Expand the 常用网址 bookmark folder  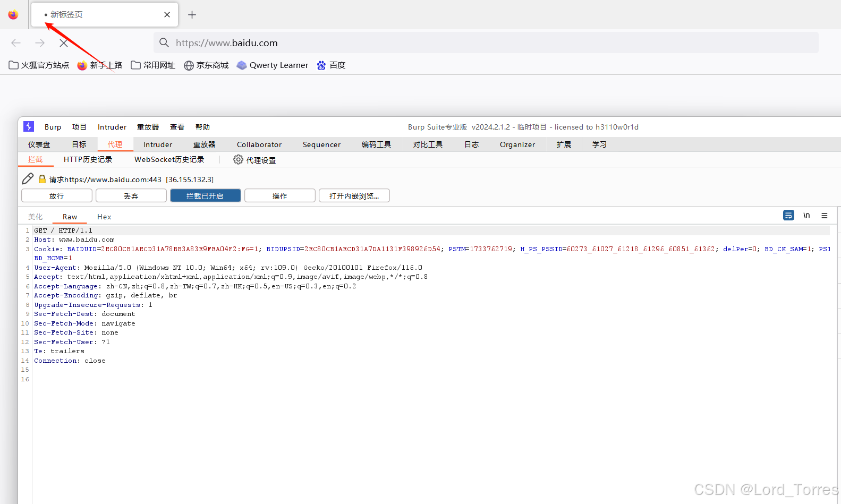point(153,65)
